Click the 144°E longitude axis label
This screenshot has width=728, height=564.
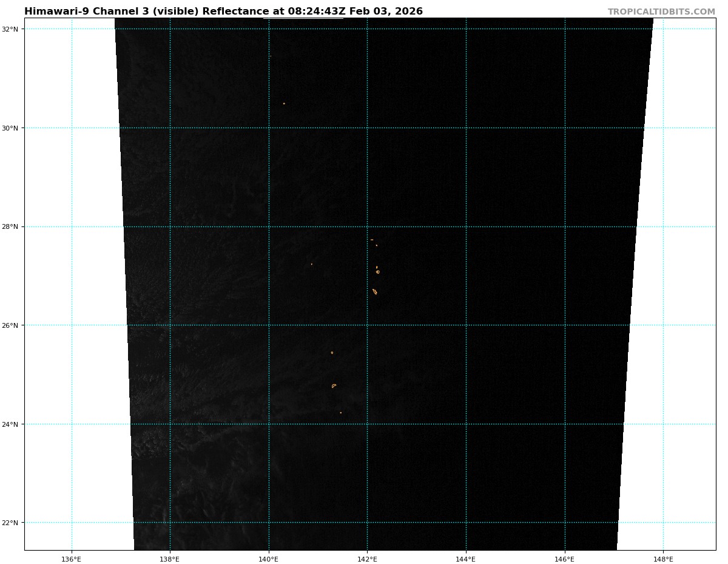tap(466, 559)
